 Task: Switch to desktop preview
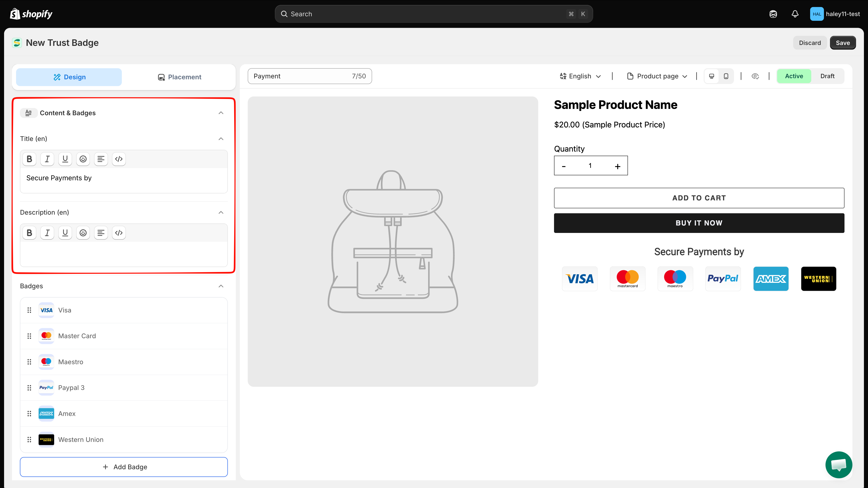coord(712,76)
